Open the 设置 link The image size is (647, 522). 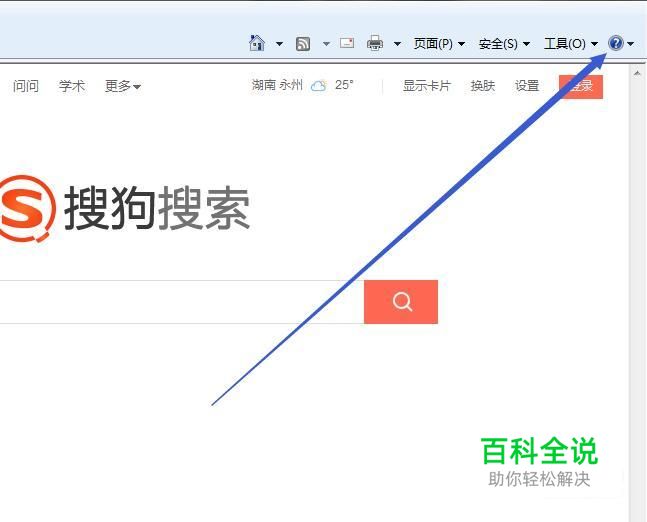click(527, 86)
